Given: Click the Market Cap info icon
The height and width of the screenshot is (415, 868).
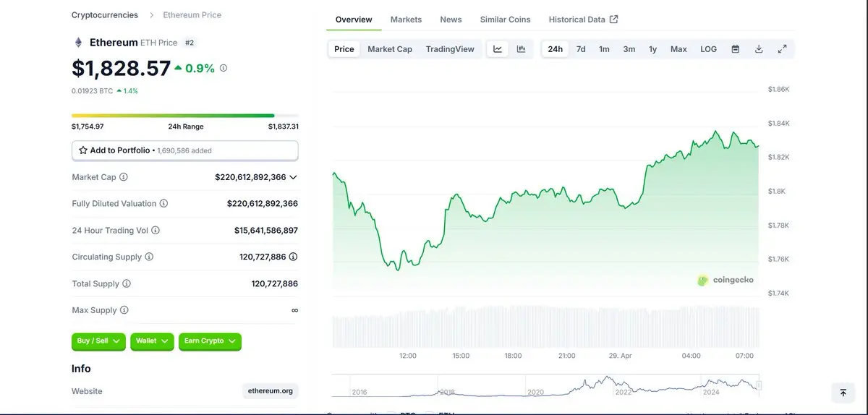Looking at the screenshot, I should click(x=124, y=177).
